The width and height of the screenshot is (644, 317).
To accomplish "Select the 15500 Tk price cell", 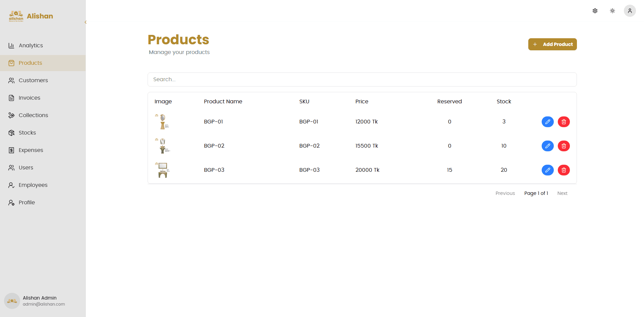I will [367, 146].
